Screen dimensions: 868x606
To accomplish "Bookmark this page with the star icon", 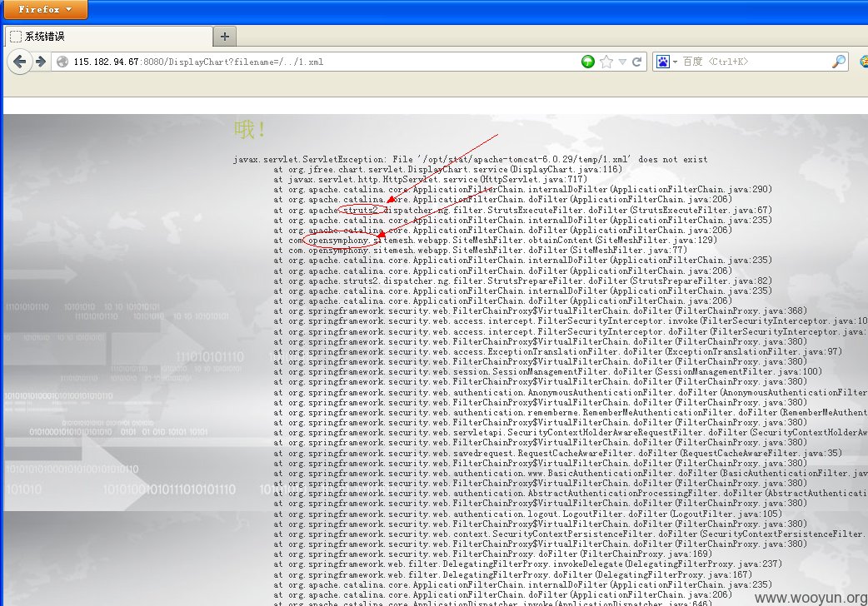I will click(606, 62).
